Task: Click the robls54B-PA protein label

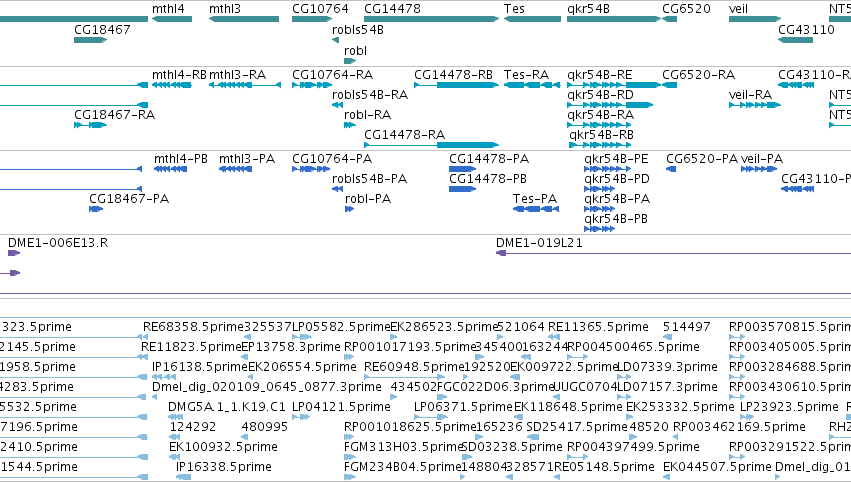Action: (370, 179)
